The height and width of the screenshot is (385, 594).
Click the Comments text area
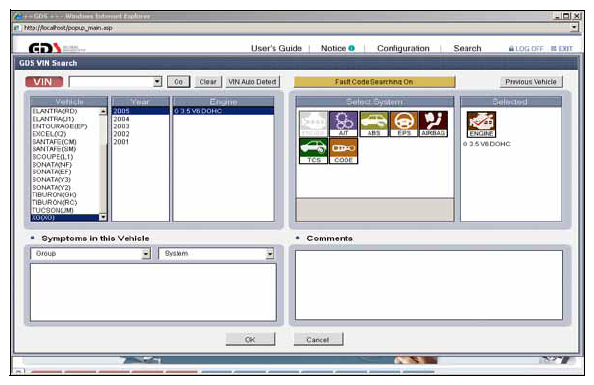(428, 285)
